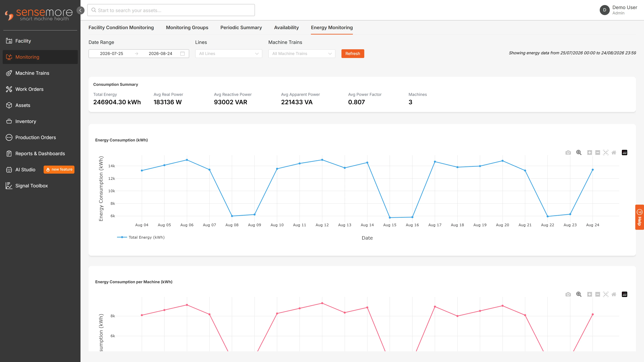Image resolution: width=644 pixels, height=362 pixels.
Task: Click Avg Real Power value 183136 W
Action: 168,102
